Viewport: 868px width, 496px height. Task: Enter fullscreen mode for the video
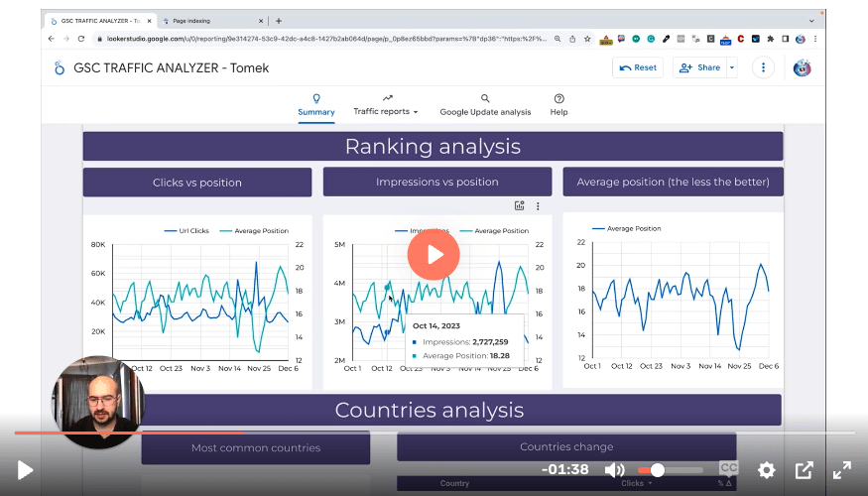(842, 470)
